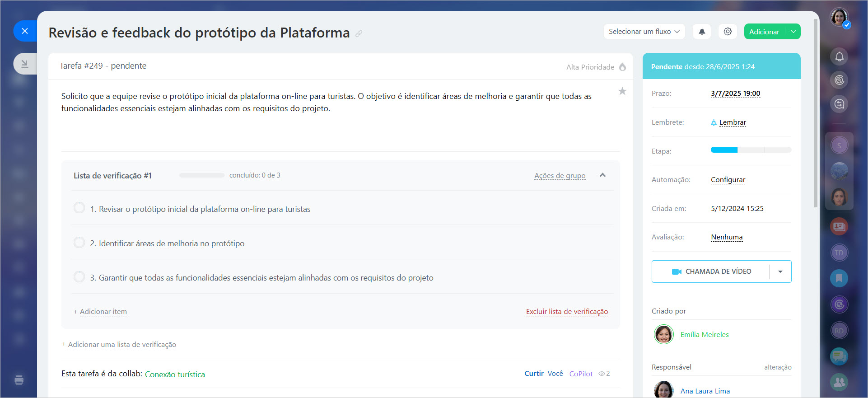Click the search chat icon in right sidebar
Screen dimensions: 868x398
coord(839,104)
